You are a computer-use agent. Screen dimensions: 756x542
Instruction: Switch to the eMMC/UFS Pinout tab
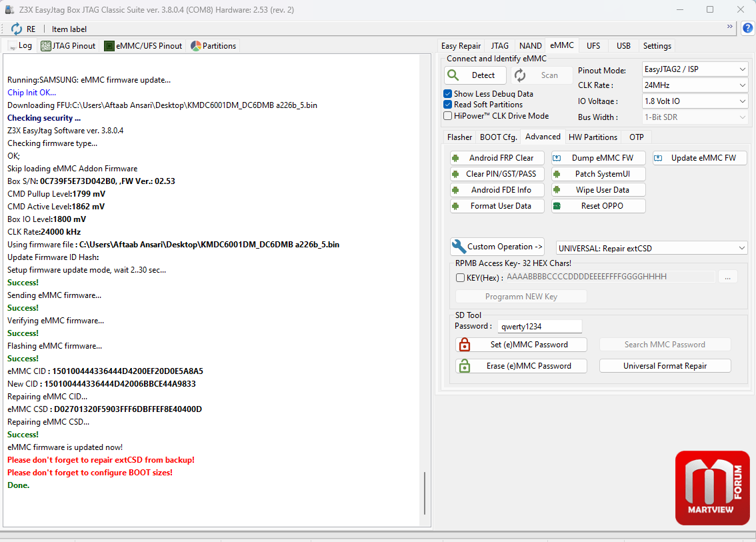[144, 46]
